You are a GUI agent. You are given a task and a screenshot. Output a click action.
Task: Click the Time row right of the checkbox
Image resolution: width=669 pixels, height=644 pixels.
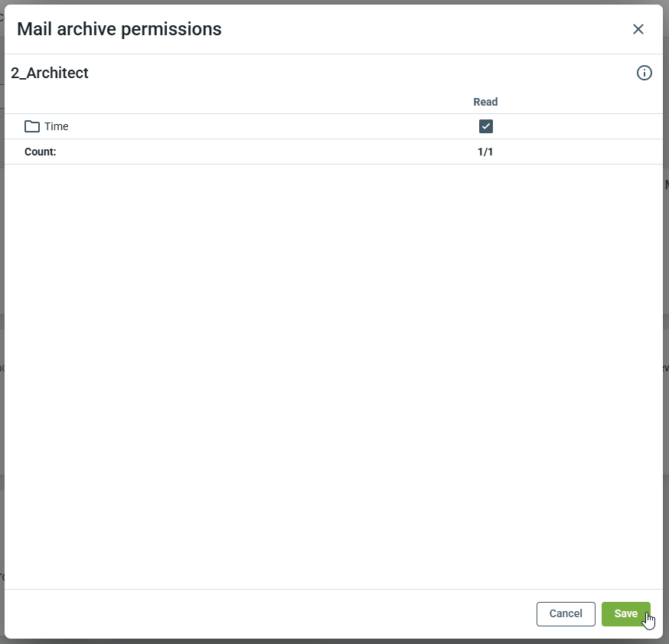pos(574,126)
